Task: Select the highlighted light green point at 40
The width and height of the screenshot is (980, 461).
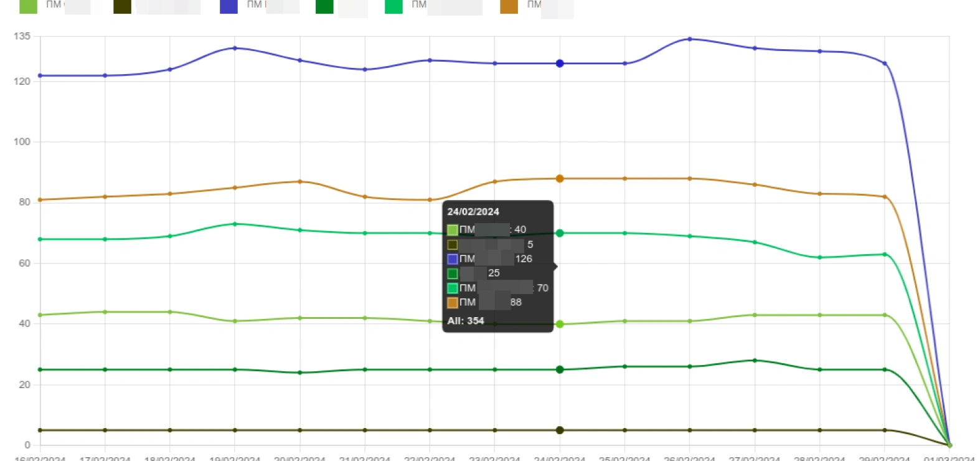Action: tap(560, 324)
